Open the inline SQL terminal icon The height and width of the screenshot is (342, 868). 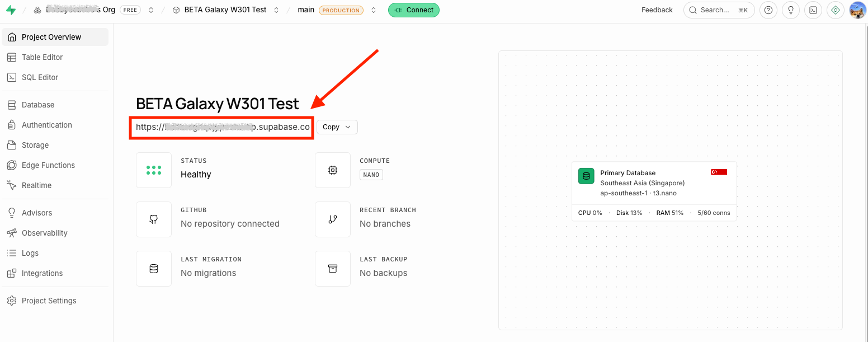pos(813,10)
